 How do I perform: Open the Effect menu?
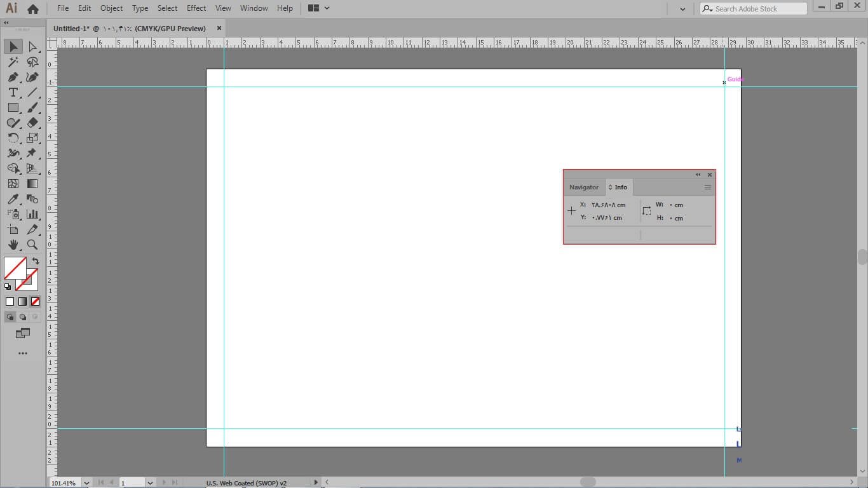pos(196,8)
